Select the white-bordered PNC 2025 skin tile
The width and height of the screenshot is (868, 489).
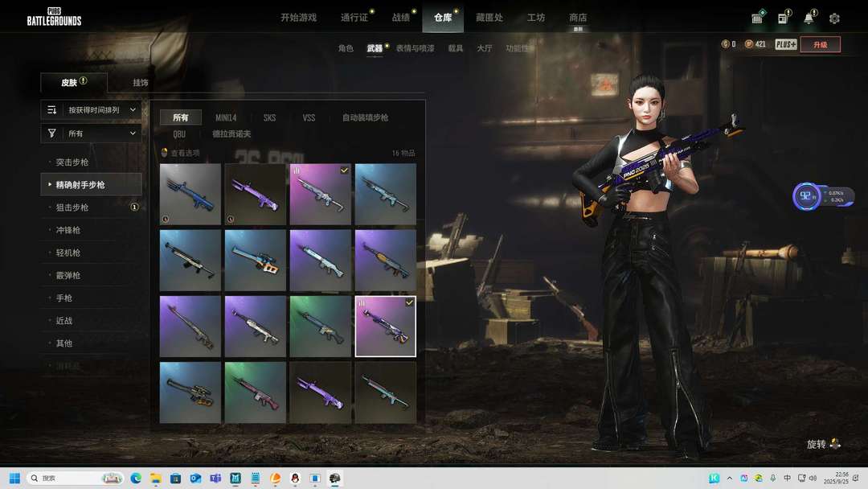tap(385, 327)
